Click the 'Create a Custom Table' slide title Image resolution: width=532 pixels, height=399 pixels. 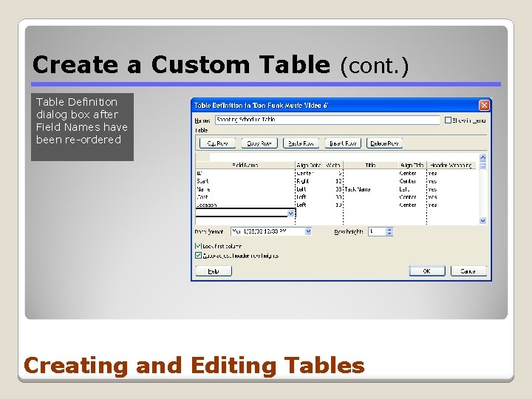click(220, 65)
